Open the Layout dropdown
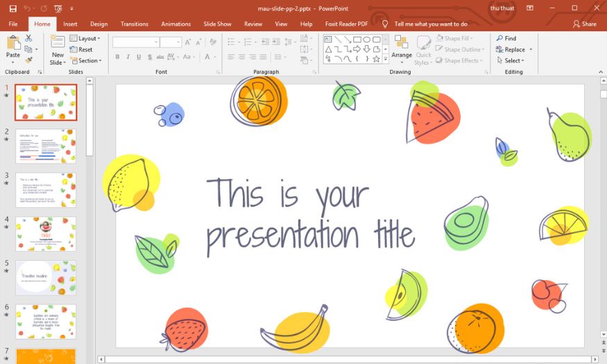Image resolution: width=607 pixels, height=364 pixels. [x=85, y=39]
